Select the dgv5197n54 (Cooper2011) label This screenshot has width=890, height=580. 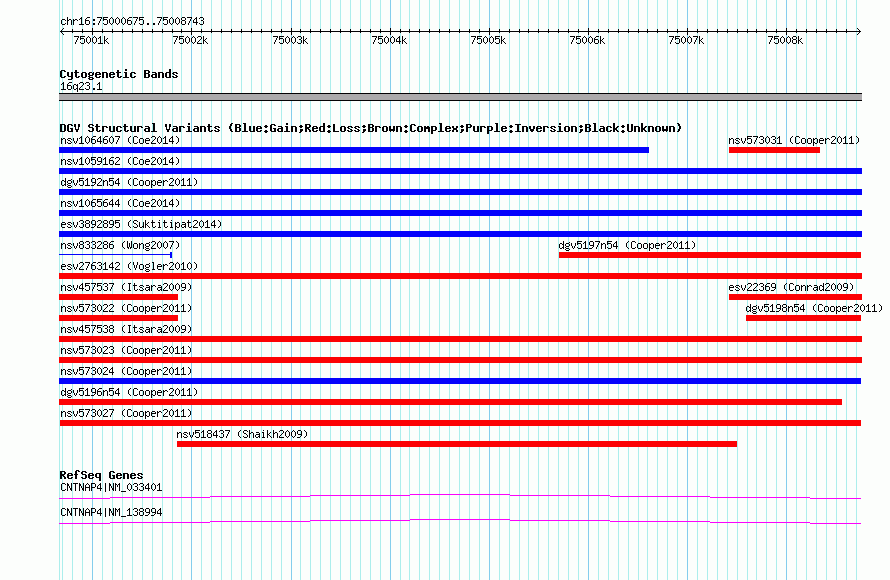(x=627, y=245)
